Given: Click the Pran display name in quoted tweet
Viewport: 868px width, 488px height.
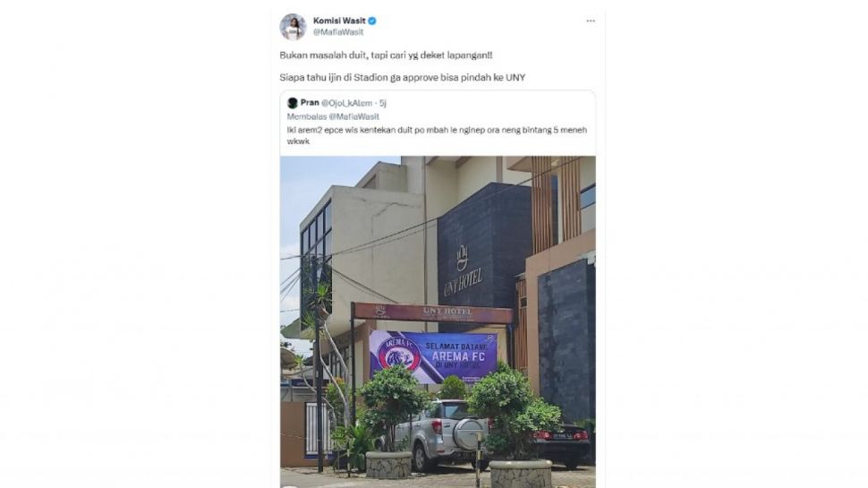Looking at the screenshot, I should (310, 103).
